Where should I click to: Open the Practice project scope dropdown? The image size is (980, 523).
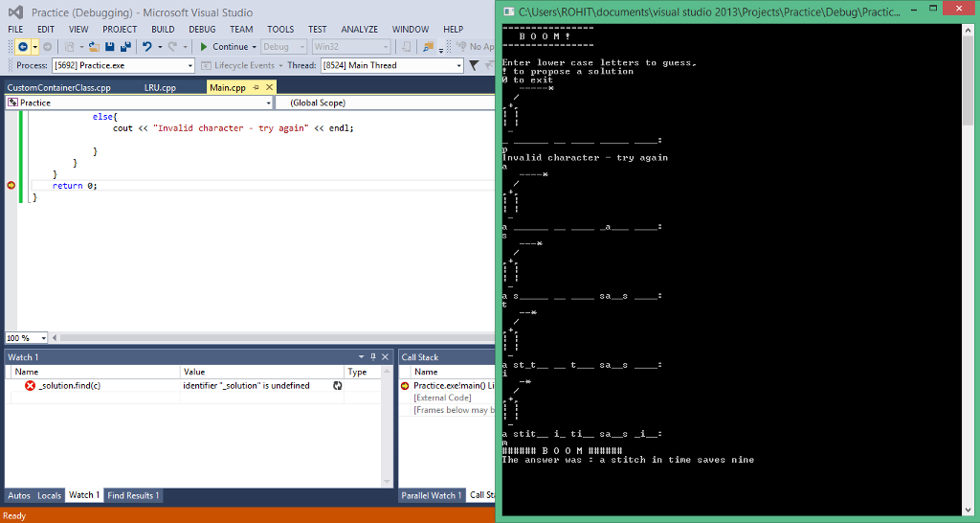(139, 102)
